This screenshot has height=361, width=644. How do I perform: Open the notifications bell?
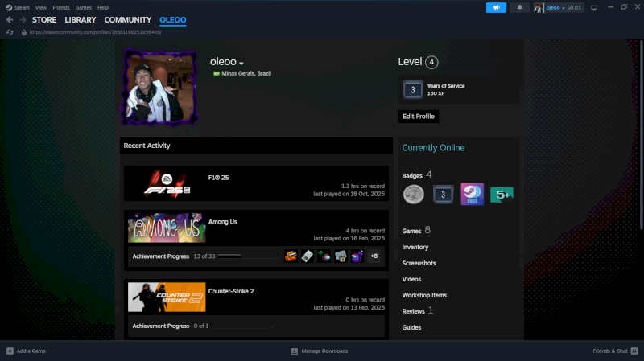coord(519,7)
